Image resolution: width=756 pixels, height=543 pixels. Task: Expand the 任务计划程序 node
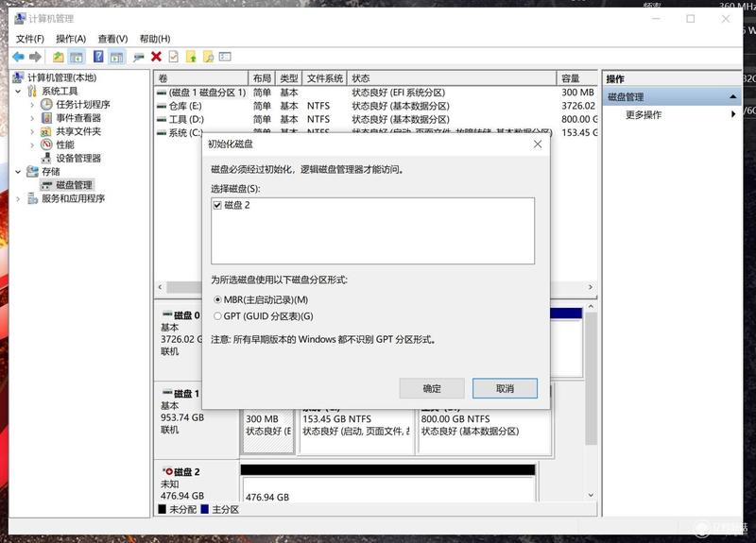pos(32,105)
